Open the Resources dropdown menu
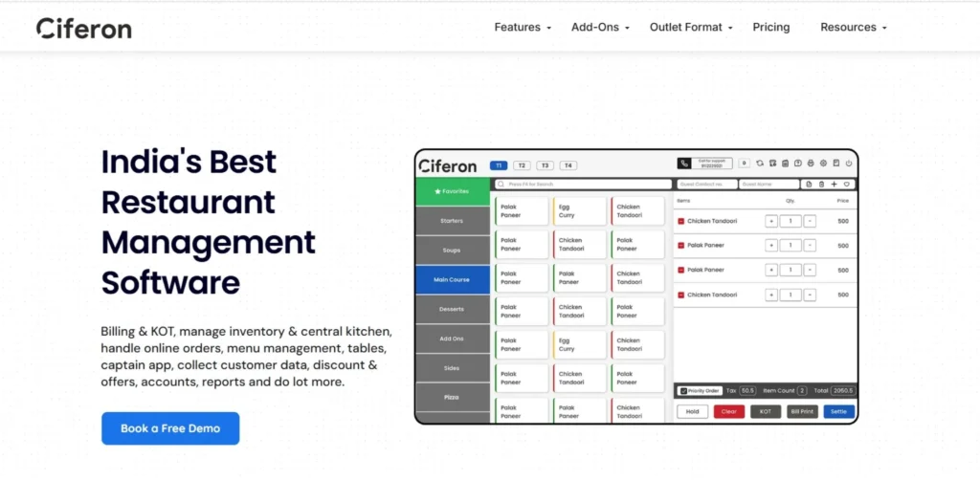This screenshot has height=481, width=980. pos(853,28)
